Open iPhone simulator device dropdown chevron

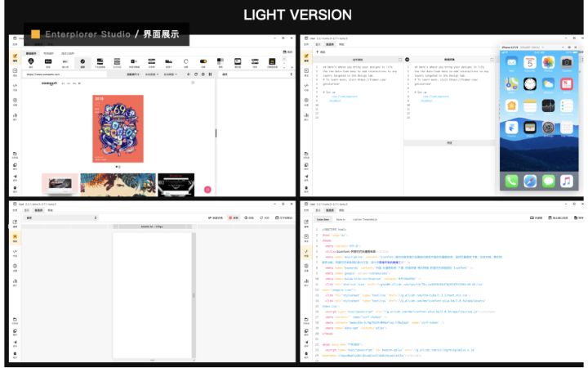[542, 47]
